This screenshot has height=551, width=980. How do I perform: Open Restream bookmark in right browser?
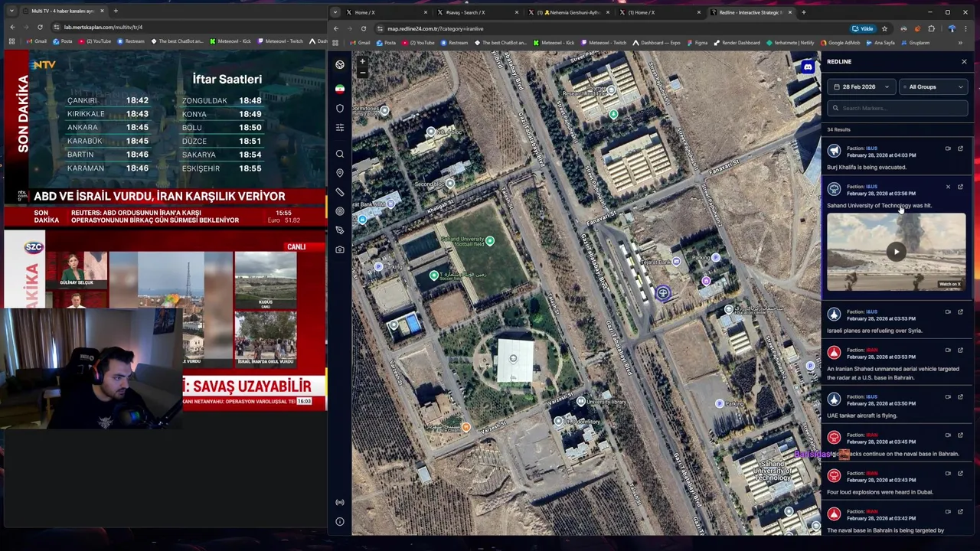(455, 43)
